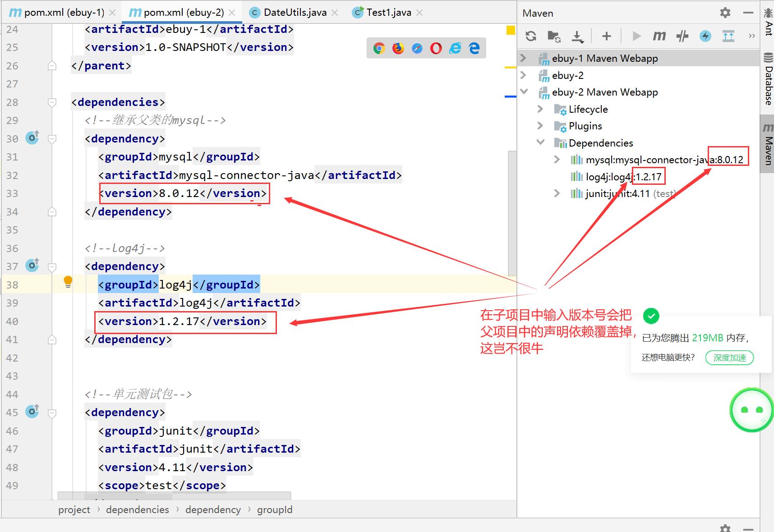Open in Opera browser icon

(x=436, y=48)
